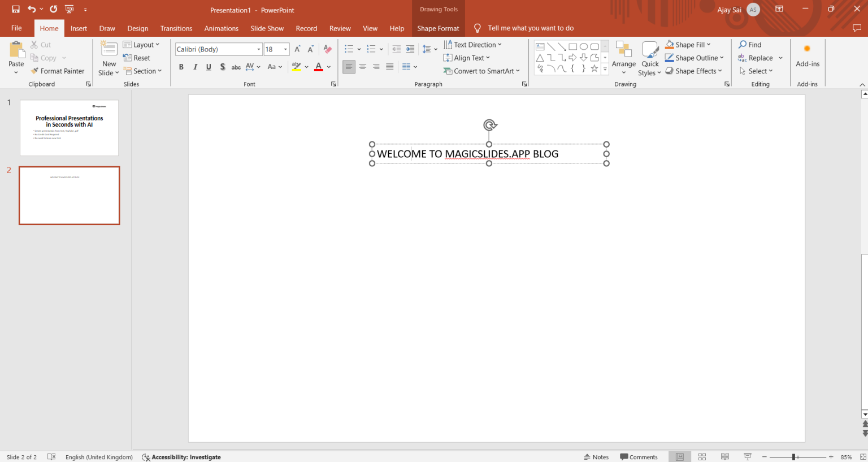
Task: Open the Notes pane
Action: click(596, 457)
